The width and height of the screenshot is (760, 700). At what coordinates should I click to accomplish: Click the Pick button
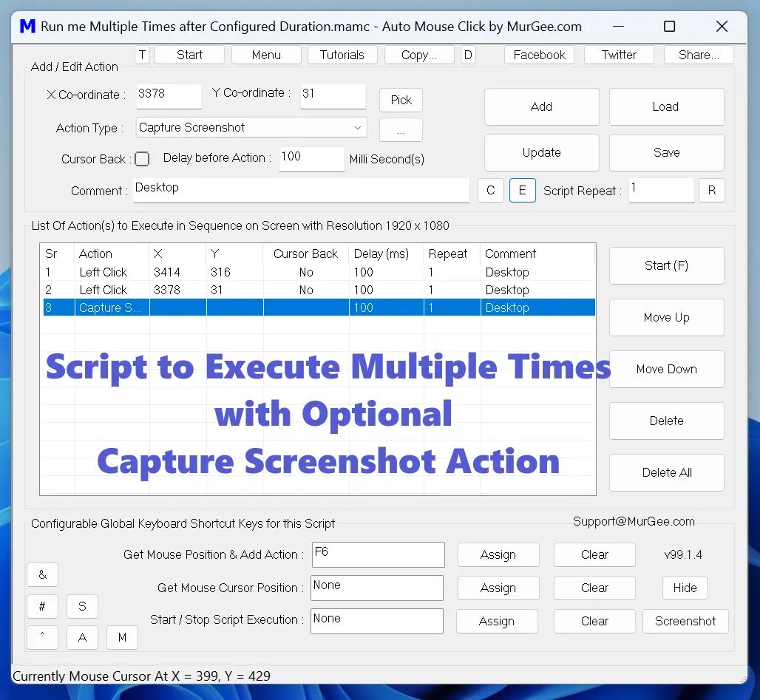401,100
